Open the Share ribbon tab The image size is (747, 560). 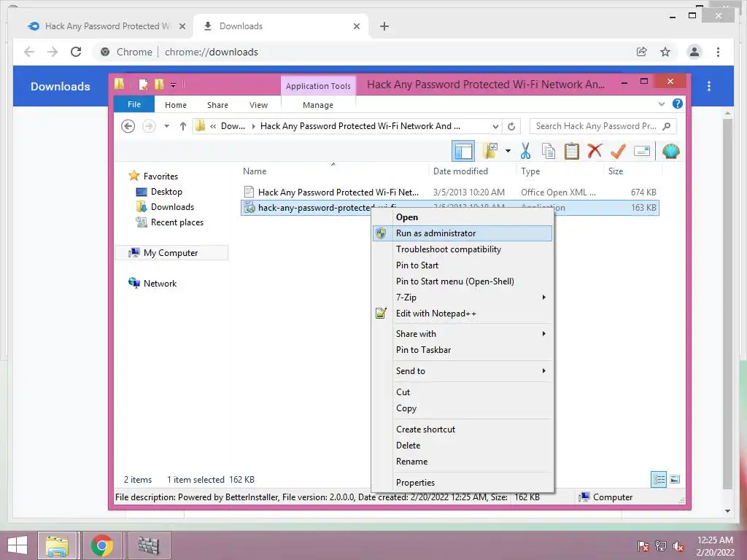tap(217, 105)
